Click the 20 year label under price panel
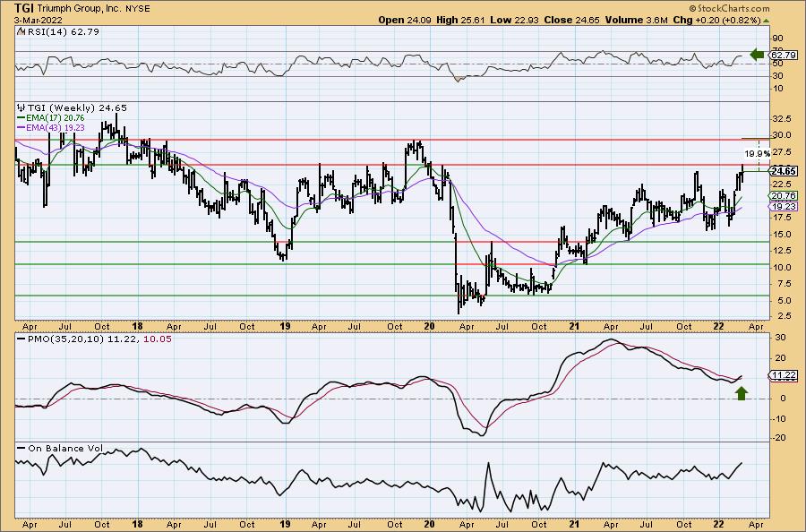Screen dimensions: 806x532 [x=430, y=326]
